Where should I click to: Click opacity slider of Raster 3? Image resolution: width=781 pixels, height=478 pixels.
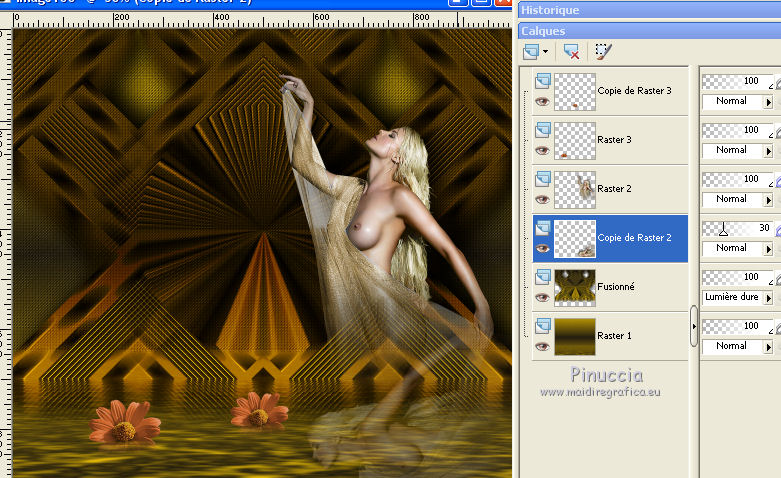(x=738, y=130)
